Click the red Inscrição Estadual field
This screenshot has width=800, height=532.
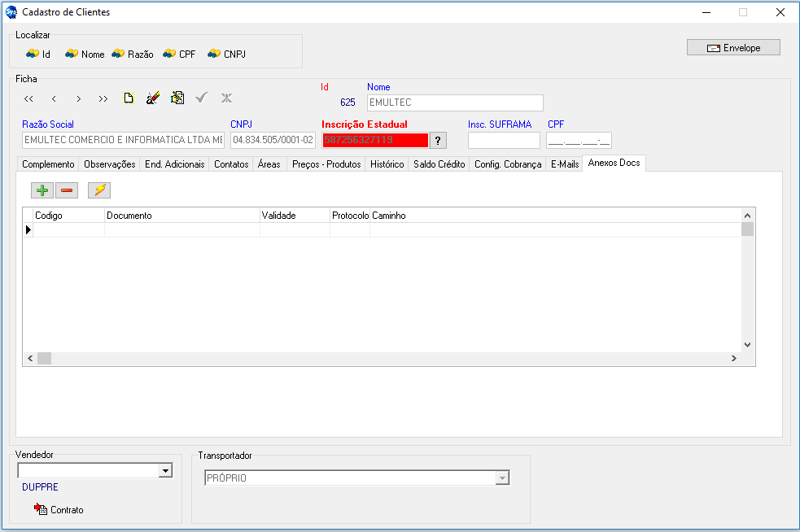click(374, 140)
